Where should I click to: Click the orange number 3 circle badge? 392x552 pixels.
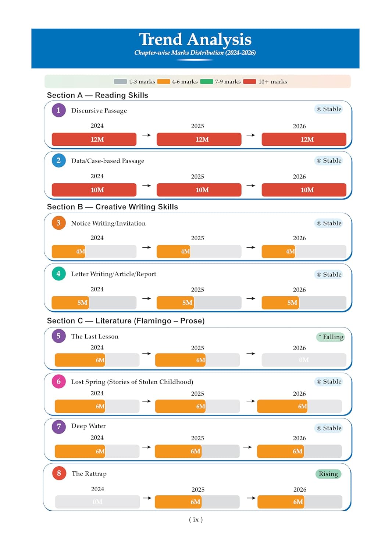point(58,223)
